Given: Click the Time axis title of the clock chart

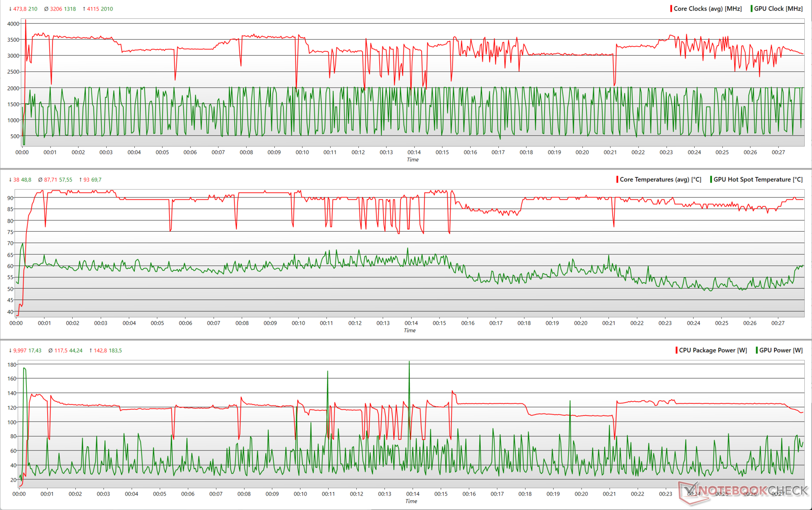Looking at the screenshot, I should pos(413,160).
